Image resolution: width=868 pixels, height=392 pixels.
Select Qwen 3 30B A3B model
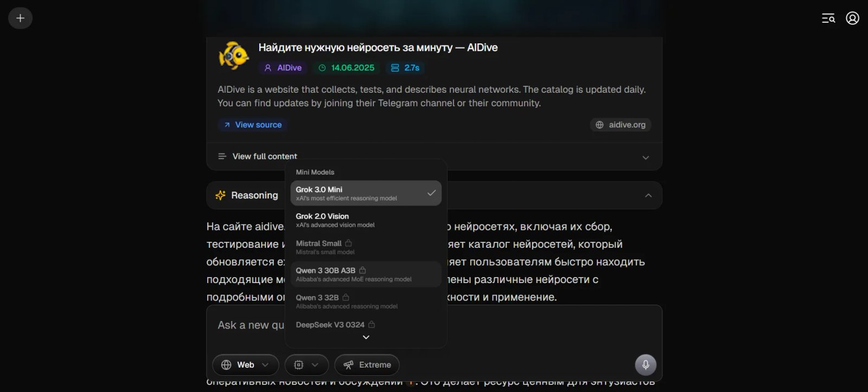point(366,274)
